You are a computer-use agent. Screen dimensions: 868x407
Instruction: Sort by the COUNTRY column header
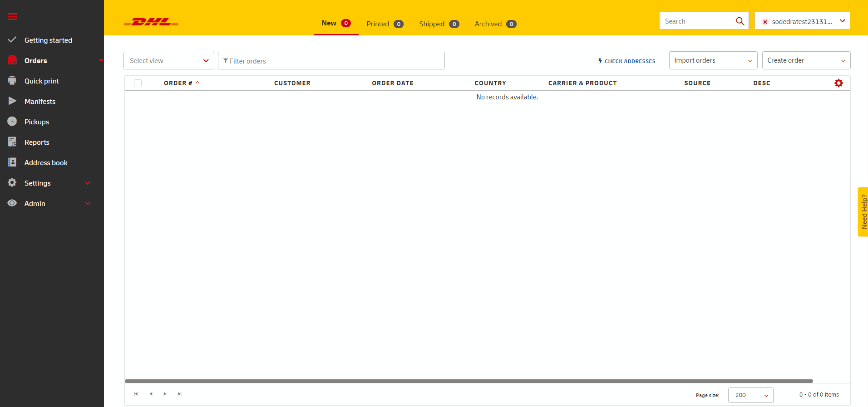point(490,83)
